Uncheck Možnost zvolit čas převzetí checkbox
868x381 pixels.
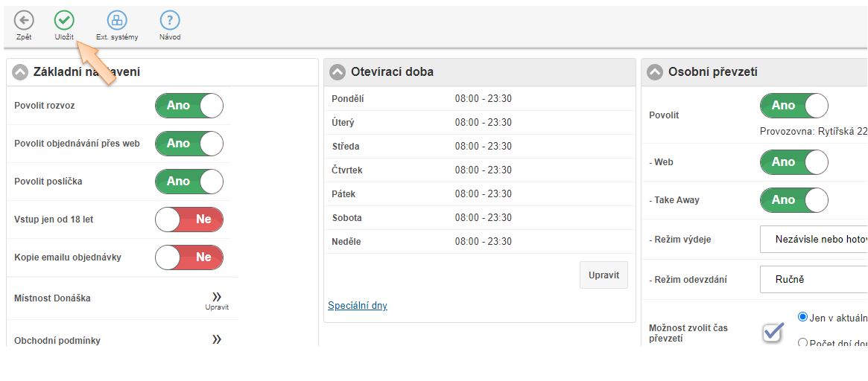tap(773, 333)
